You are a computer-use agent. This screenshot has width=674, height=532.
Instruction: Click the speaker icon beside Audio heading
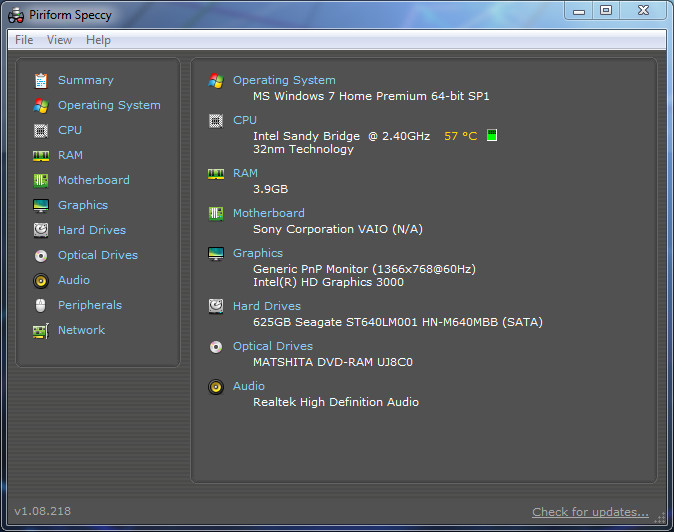(x=216, y=387)
